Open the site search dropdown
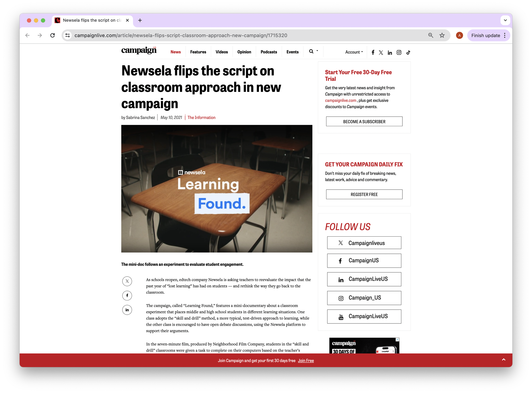Viewport: 532px width, 393px height. pos(313,51)
